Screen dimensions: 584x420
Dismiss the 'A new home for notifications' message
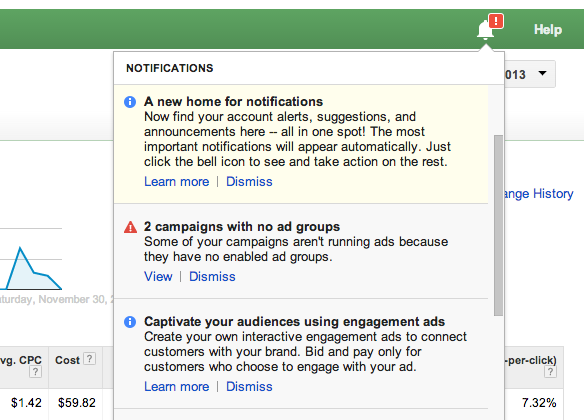coord(249,182)
